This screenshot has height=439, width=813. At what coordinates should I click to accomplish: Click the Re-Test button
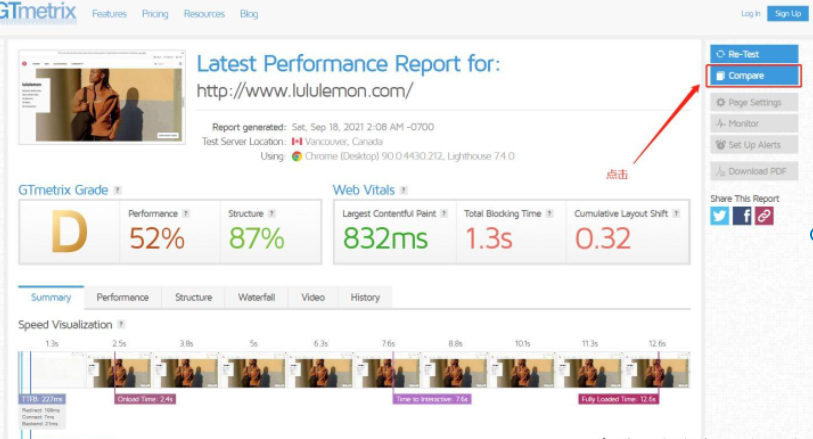pyautogui.click(x=754, y=54)
